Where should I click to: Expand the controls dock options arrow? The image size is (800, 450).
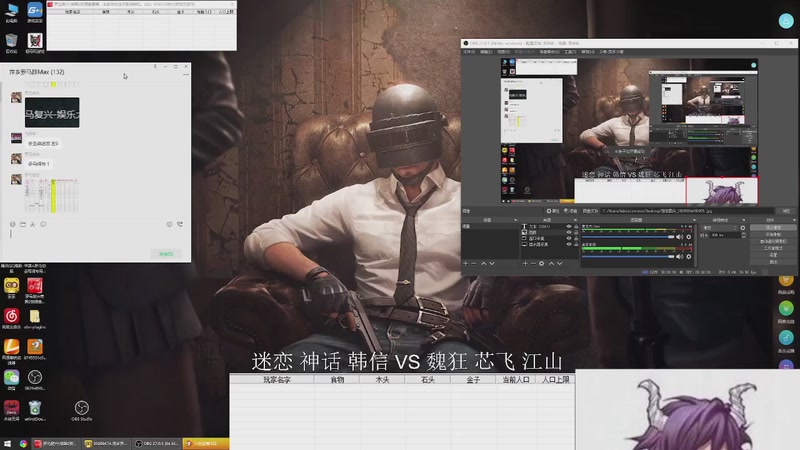point(793,220)
